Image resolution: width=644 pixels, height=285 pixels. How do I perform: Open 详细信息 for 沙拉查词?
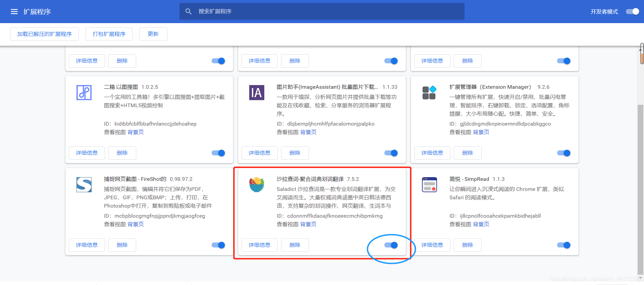tap(260, 245)
